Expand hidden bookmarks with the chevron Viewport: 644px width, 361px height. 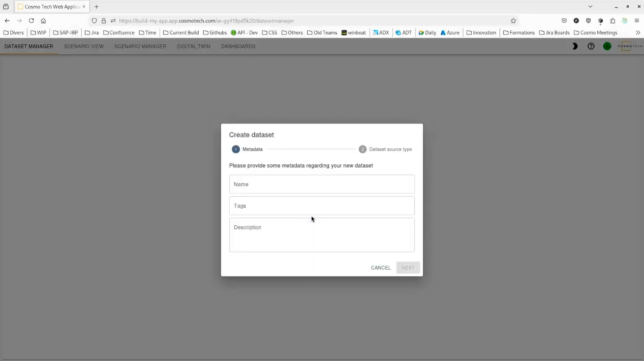point(638,32)
